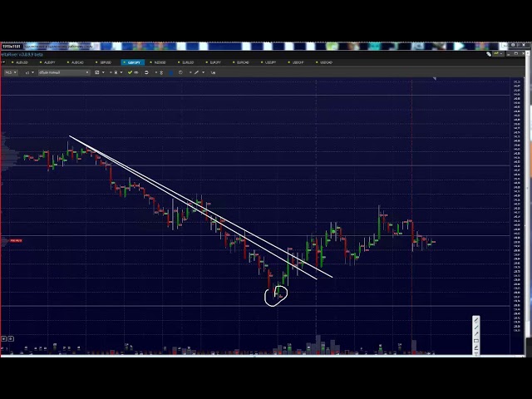Click the refresh arrows toolbar icon

pyautogui.click(x=146, y=72)
